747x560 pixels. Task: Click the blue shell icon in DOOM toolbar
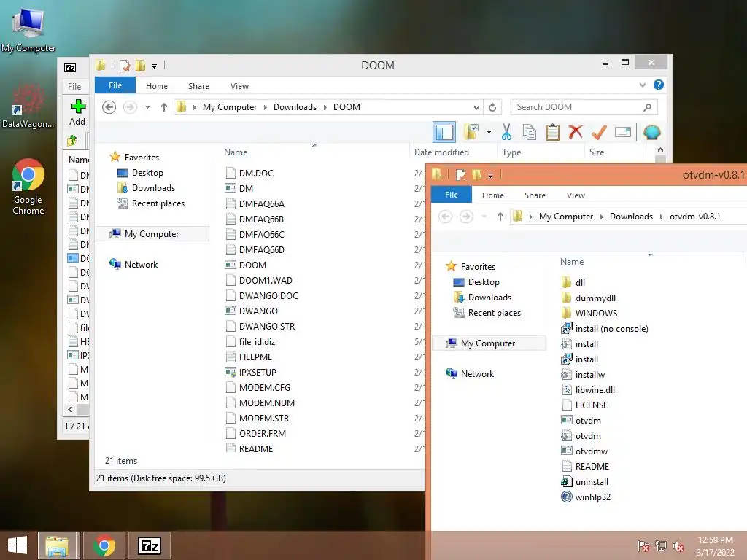click(651, 132)
